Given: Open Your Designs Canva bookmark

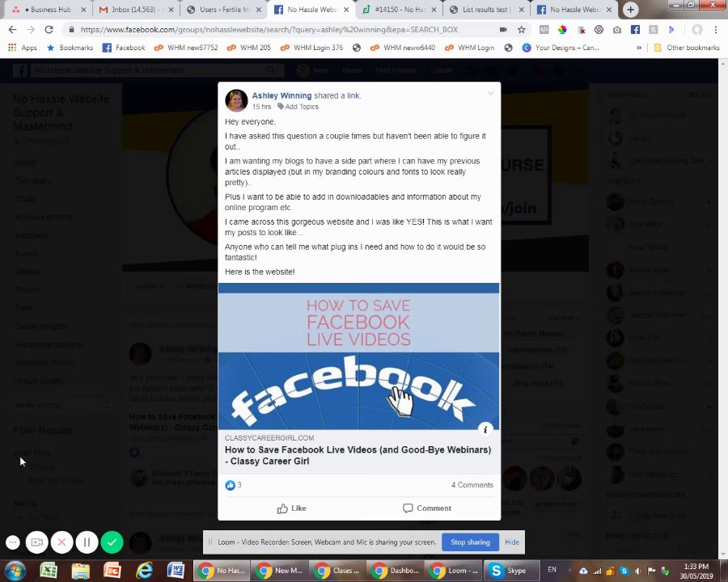Looking at the screenshot, I should click(x=561, y=48).
